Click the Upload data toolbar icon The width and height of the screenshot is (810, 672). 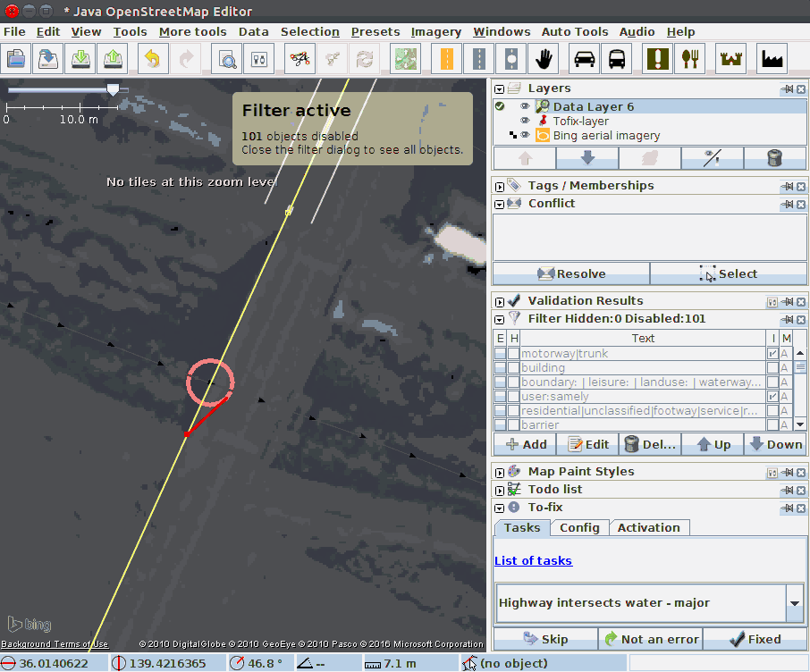pyautogui.click(x=113, y=60)
